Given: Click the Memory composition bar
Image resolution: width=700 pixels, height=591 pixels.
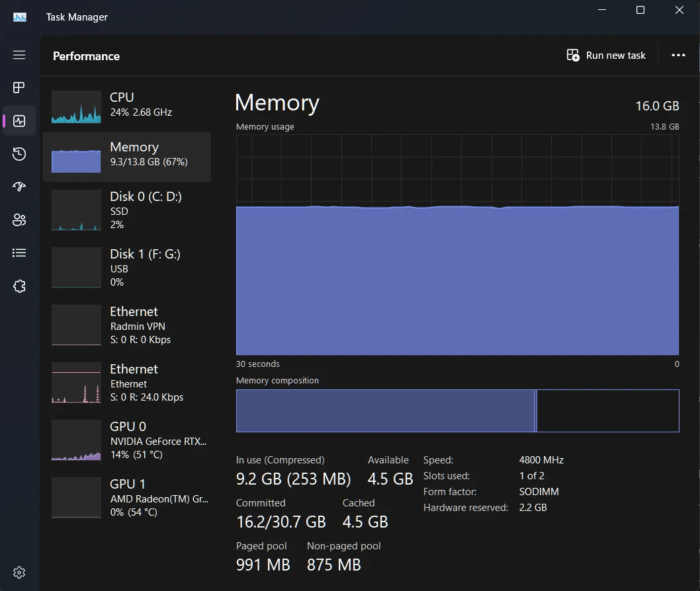Looking at the screenshot, I should tap(458, 411).
